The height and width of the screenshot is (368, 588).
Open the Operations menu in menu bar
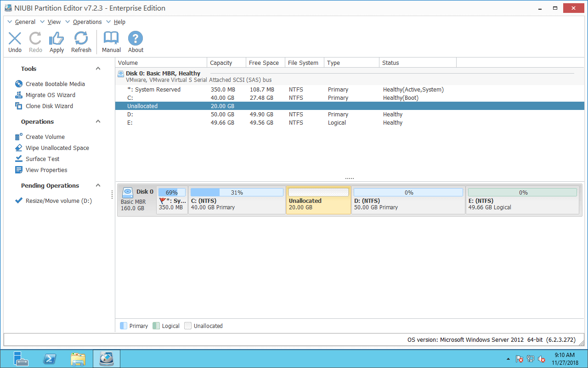(87, 22)
